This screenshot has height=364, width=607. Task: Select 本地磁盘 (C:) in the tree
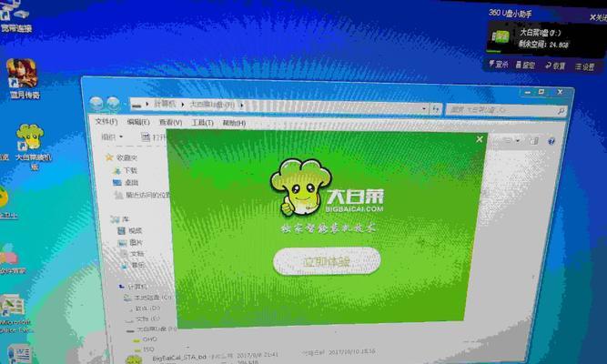[147, 298]
